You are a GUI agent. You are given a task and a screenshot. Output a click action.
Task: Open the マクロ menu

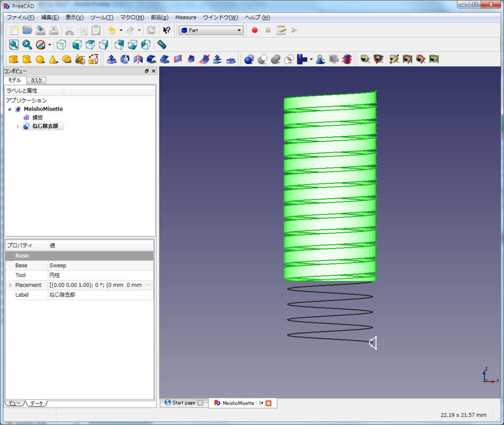coord(132,17)
